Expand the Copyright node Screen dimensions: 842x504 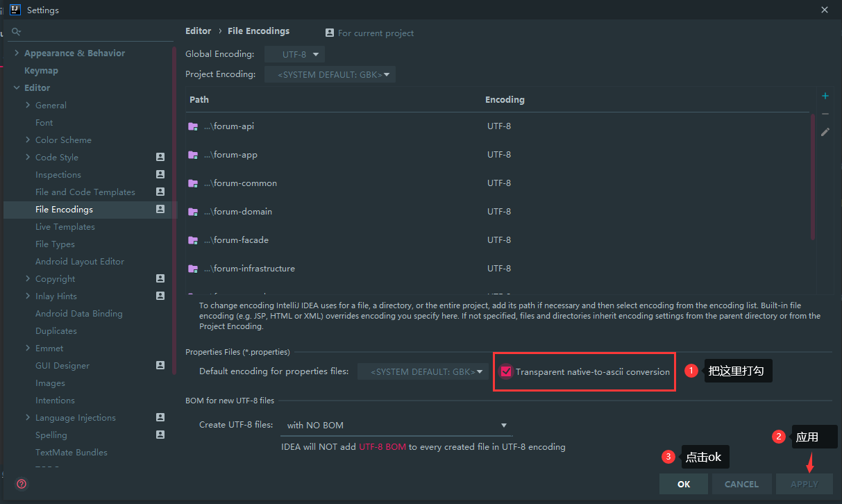pos(28,279)
